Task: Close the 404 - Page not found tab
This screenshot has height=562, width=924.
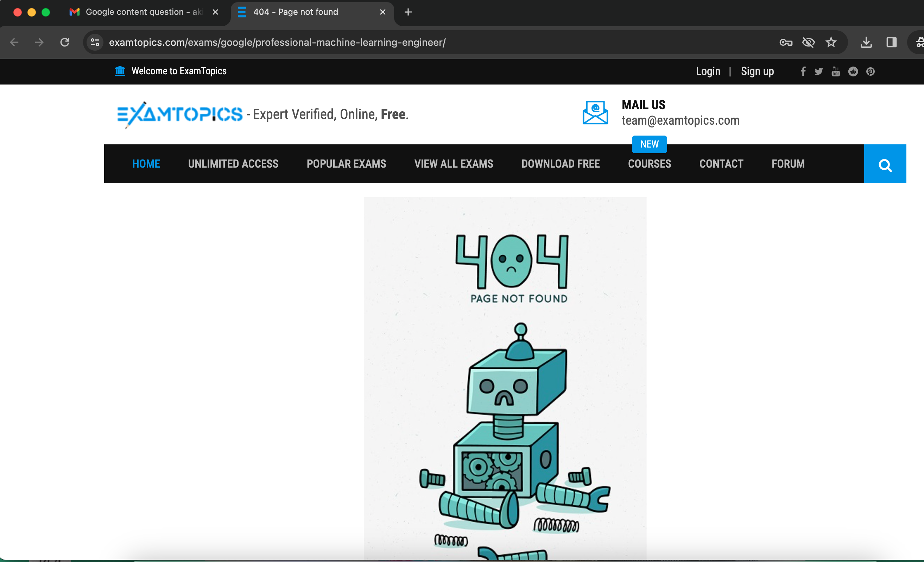Action: coord(382,12)
